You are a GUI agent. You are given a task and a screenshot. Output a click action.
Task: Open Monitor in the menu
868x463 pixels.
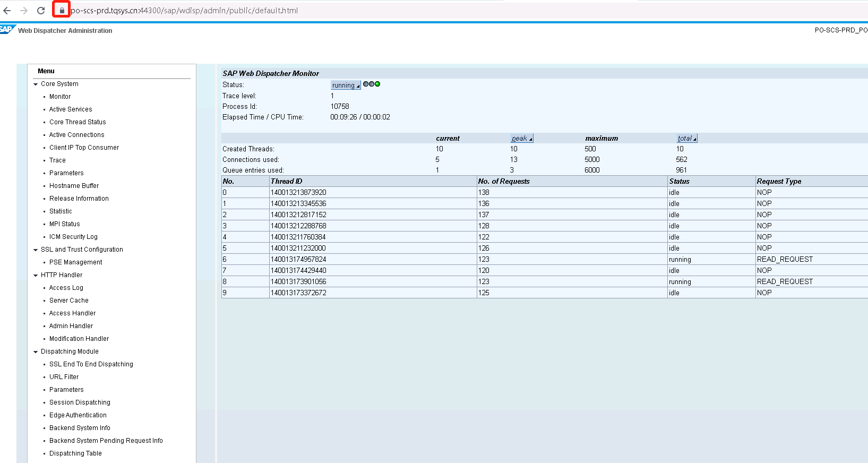point(60,97)
